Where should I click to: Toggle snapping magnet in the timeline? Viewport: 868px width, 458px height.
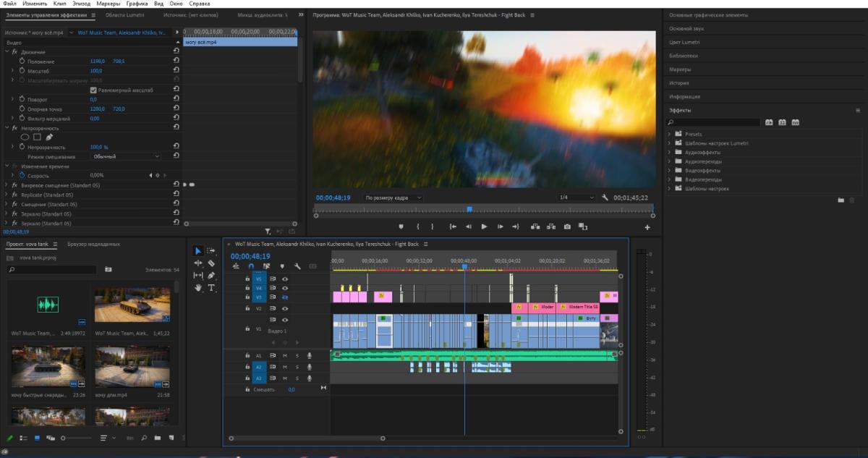(x=251, y=266)
